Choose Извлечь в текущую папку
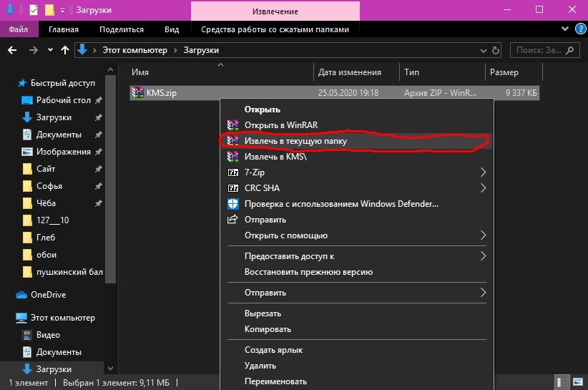This screenshot has height=390, width=588. click(x=357, y=141)
